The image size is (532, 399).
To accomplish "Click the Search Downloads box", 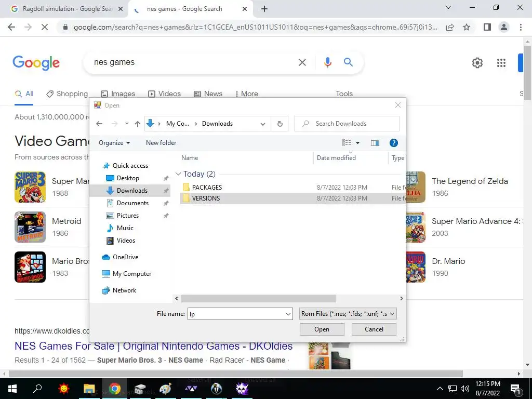I will pos(347,124).
